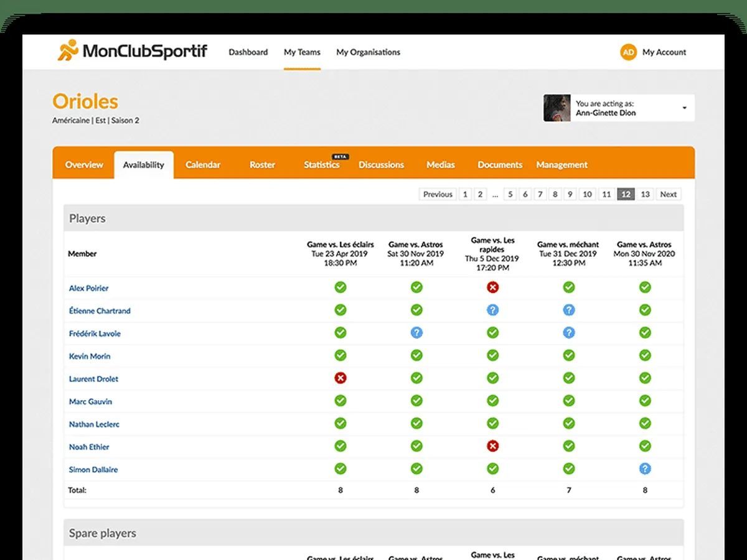Screen dimensions: 747x560
Task: Open the My Account menu
Action: point(664,52)
